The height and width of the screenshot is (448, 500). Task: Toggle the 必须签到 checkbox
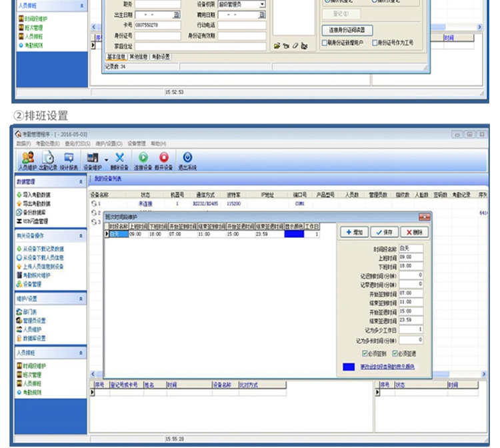tap(365, 353)
